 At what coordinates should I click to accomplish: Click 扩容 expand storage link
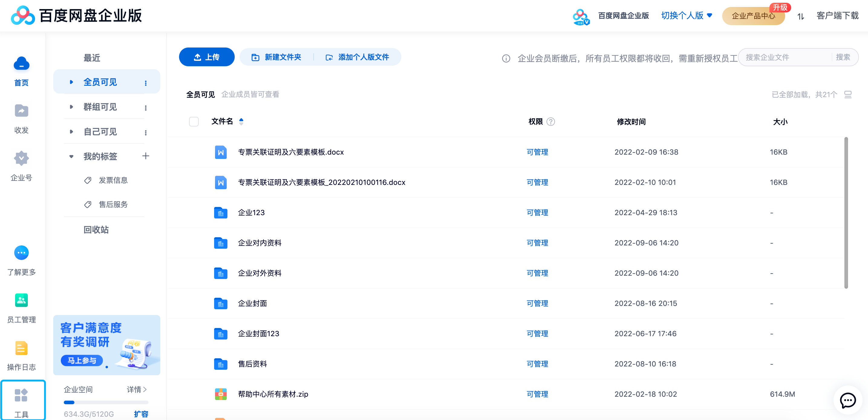[141, 414]
